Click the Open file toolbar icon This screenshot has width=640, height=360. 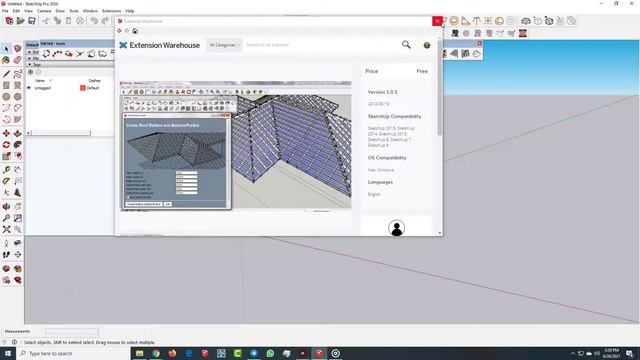[x=20, y=21]
